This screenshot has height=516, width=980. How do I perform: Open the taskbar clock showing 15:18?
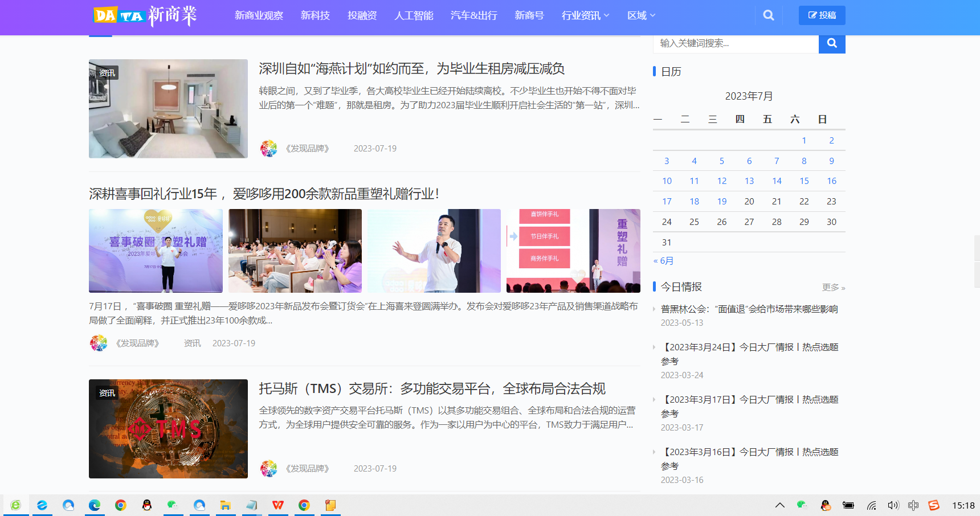[963, 505]
